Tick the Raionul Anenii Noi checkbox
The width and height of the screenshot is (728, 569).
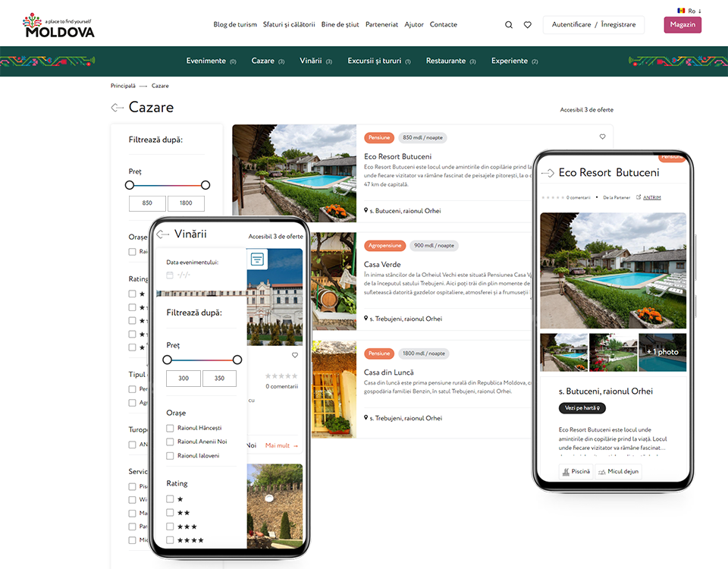tap(171, 442)
